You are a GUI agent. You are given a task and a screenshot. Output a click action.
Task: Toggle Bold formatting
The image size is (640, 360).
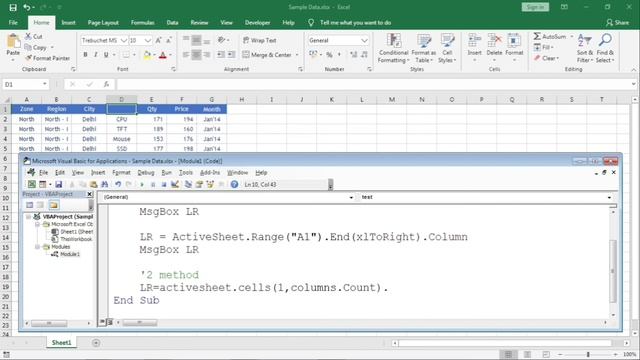[85, 55]
